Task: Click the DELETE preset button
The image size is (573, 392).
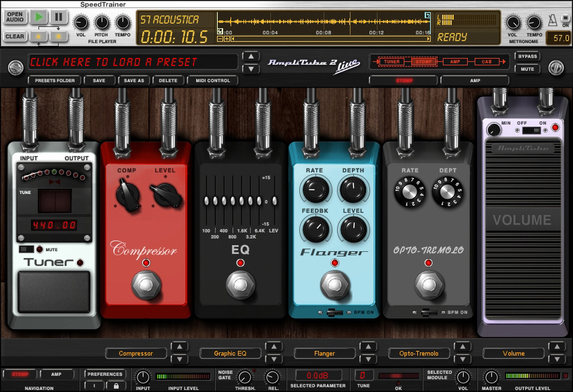Action: (168, 80)
